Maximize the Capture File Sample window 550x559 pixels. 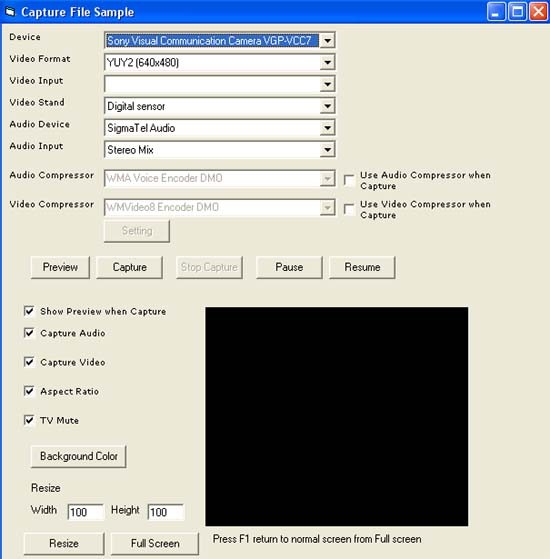(517, 12)
